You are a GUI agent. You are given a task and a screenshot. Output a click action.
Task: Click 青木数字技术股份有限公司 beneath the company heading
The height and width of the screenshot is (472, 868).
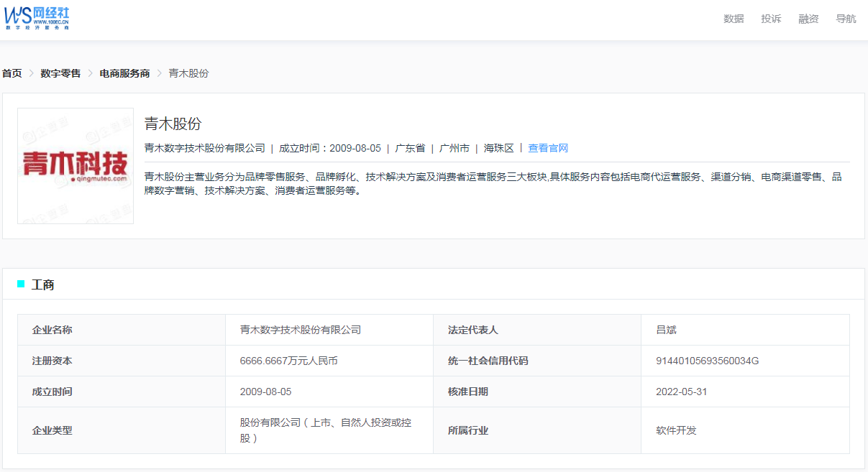pos(205,148)
